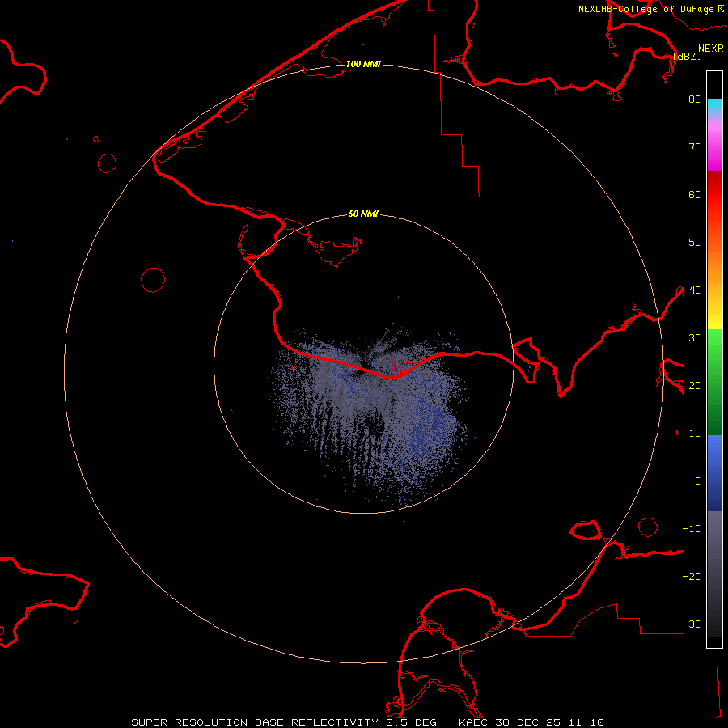The height and width of the screenshot is (728, 728).
Task: Pick the gray band on the color bar
Action: pos(714,574)
